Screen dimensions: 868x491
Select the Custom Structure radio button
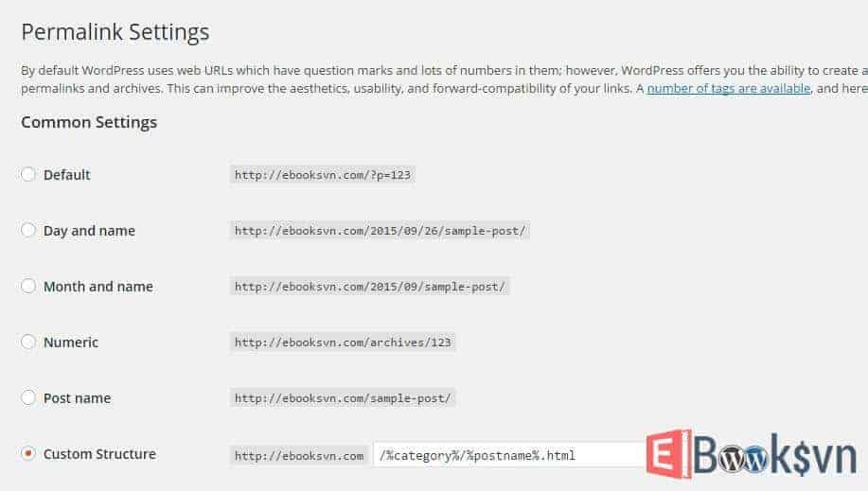(x=28, y=453)
